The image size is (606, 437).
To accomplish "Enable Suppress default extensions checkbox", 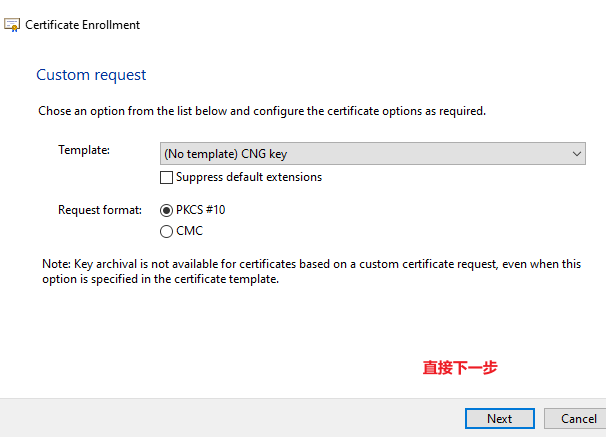I will 166,177.
